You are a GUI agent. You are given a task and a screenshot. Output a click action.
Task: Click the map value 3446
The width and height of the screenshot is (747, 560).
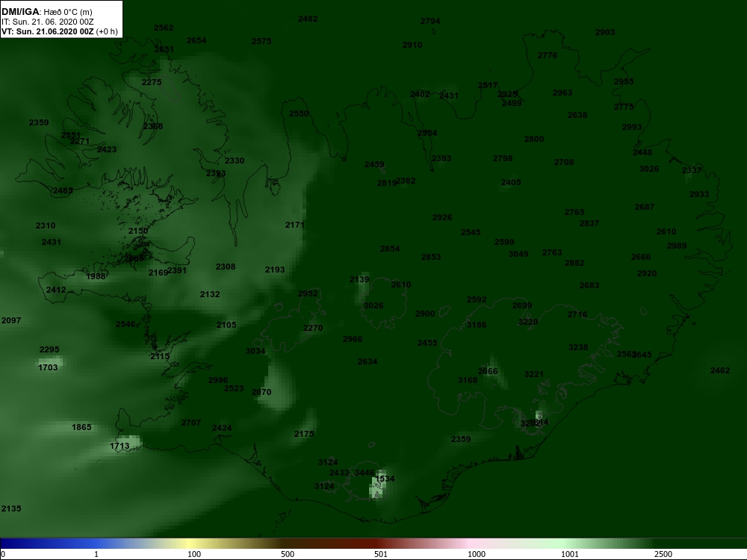pos(365,473)
